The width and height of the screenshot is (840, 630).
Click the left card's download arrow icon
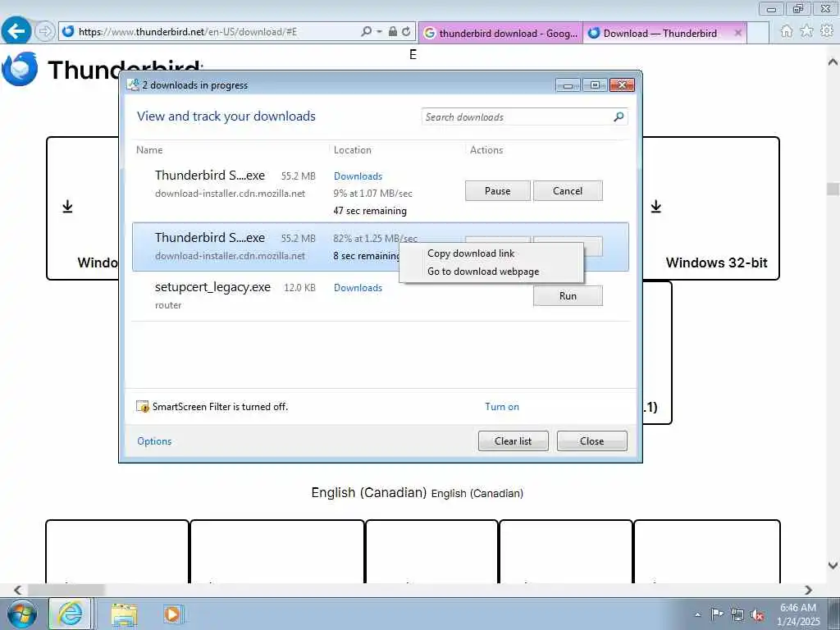point(67,206)
